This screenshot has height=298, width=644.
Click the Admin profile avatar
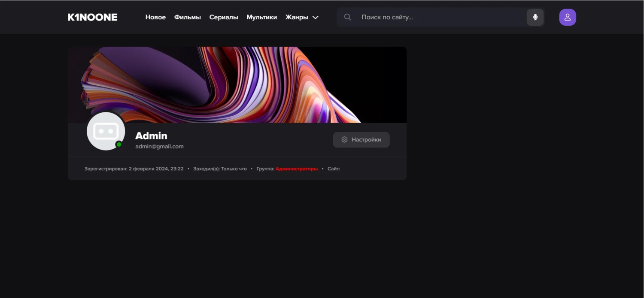click(x=106, y=131)
